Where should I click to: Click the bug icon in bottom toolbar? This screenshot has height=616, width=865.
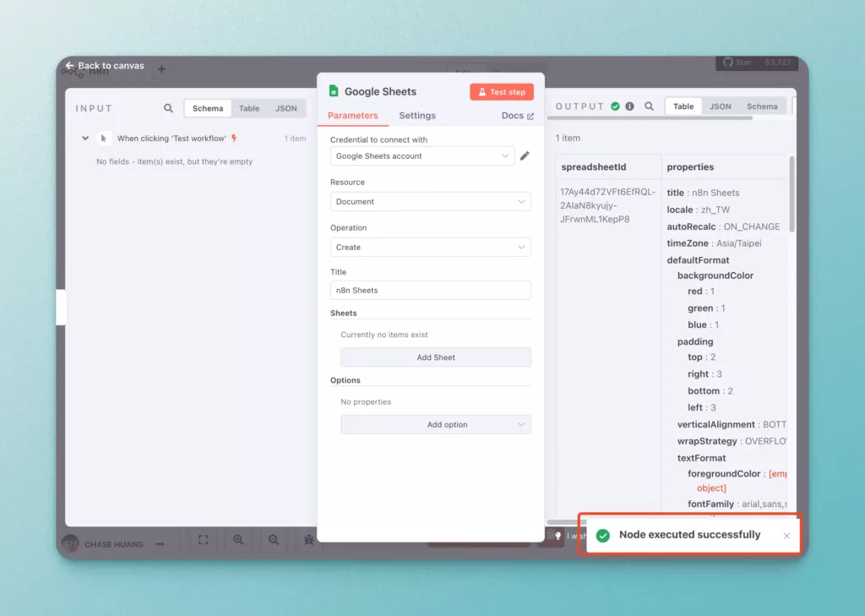click(309, 540)
